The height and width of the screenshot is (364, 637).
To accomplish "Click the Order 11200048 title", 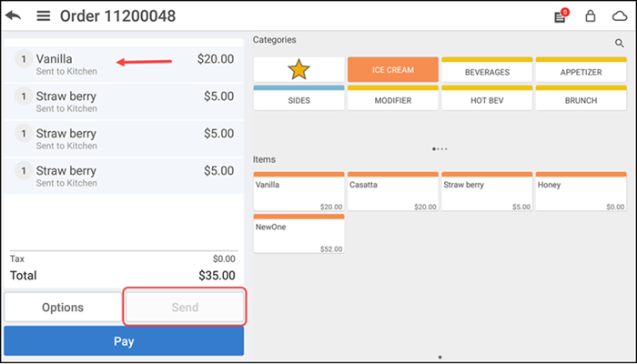I will click(117, 16).
